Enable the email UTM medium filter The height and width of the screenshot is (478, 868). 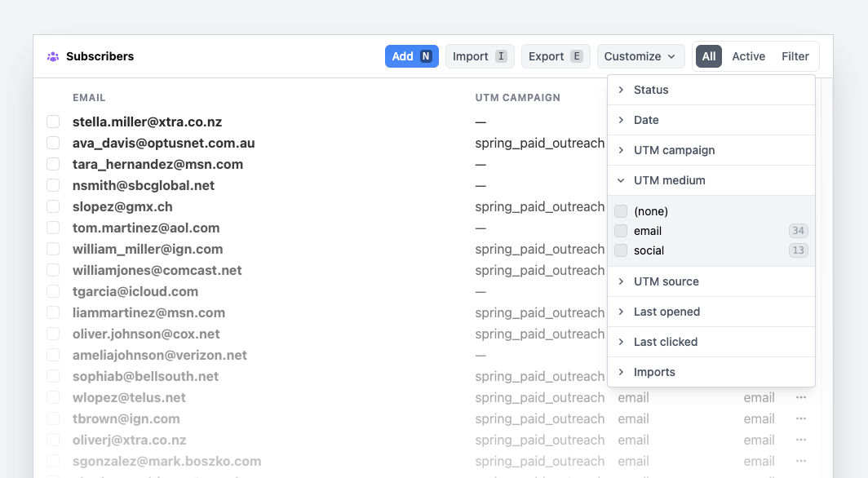621,231
